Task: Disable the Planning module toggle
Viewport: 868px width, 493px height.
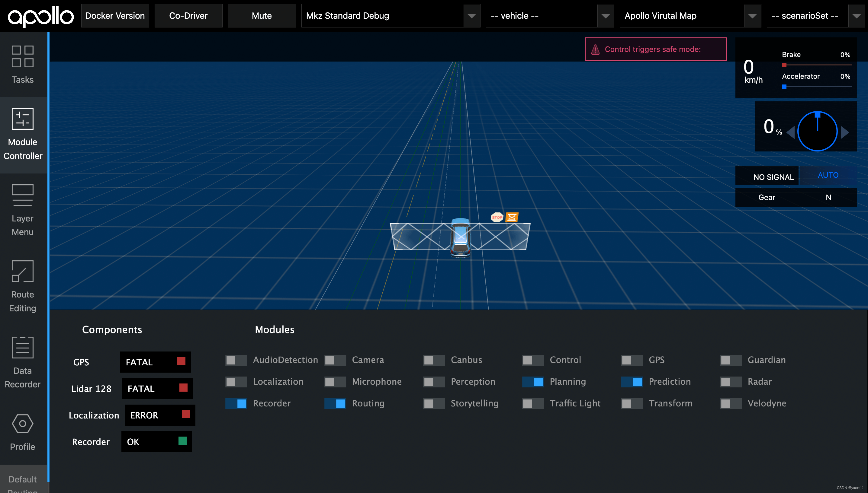Action: [x=533, y=382]
